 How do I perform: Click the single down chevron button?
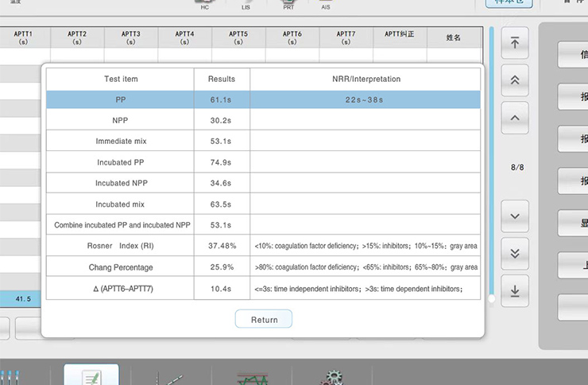[515, 216]
